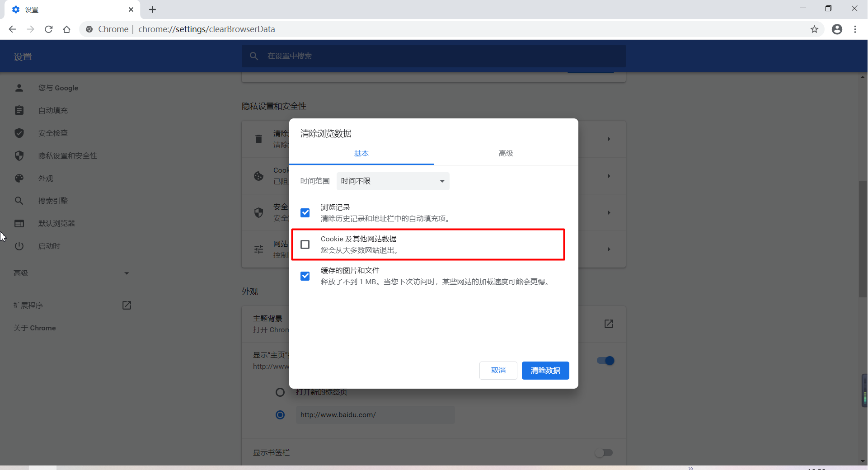Click the magnifier icon for 搜索引擎
This screenshot has height=470, width=868.
coord(19,201)
